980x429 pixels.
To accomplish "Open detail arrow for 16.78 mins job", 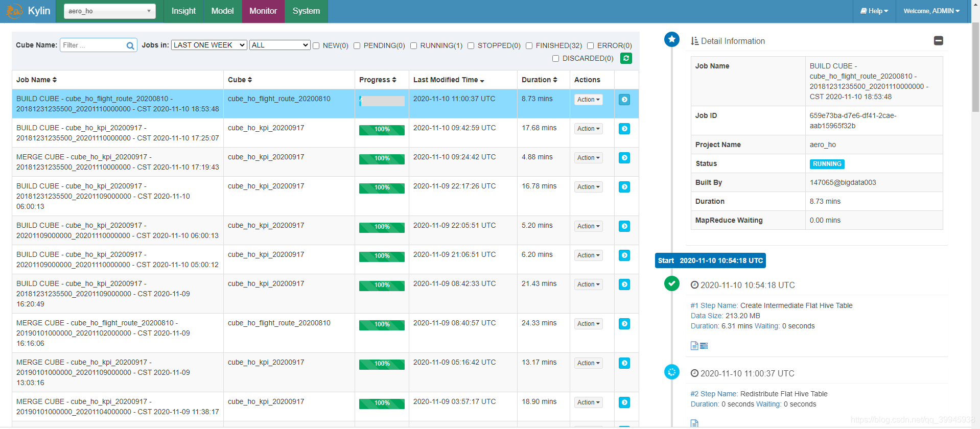I will point(624,187).
